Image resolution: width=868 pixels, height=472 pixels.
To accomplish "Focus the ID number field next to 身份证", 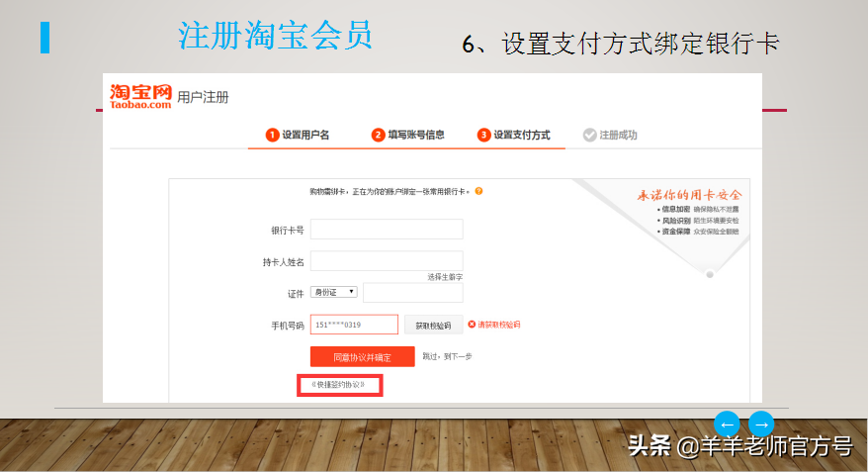I will [413, 293].
